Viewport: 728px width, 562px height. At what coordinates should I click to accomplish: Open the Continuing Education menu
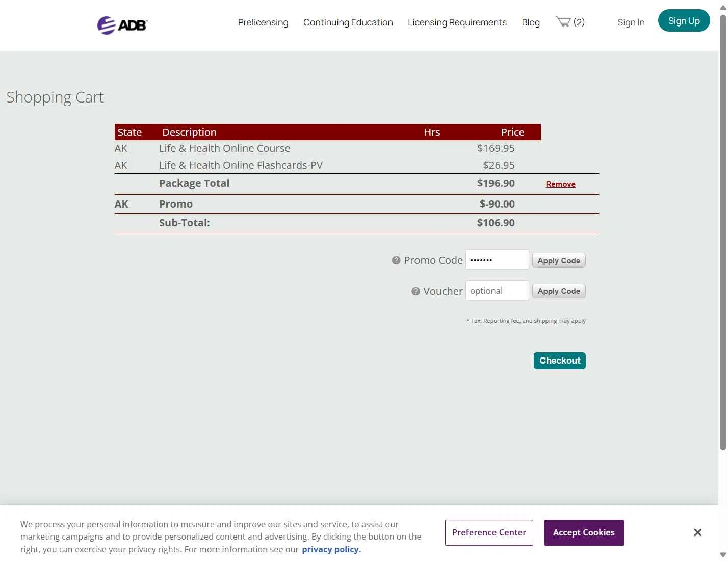pos(348,22)
